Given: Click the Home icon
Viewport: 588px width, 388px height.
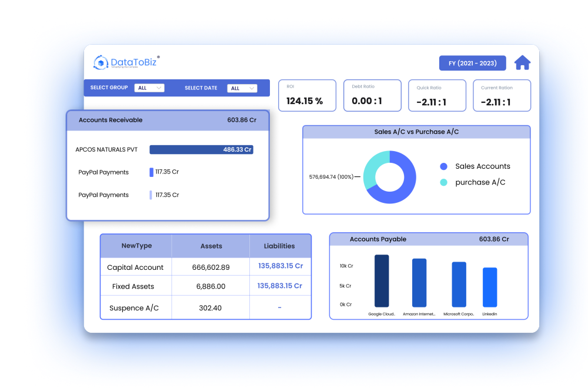Looking at the screenshot, I should 522,63.
